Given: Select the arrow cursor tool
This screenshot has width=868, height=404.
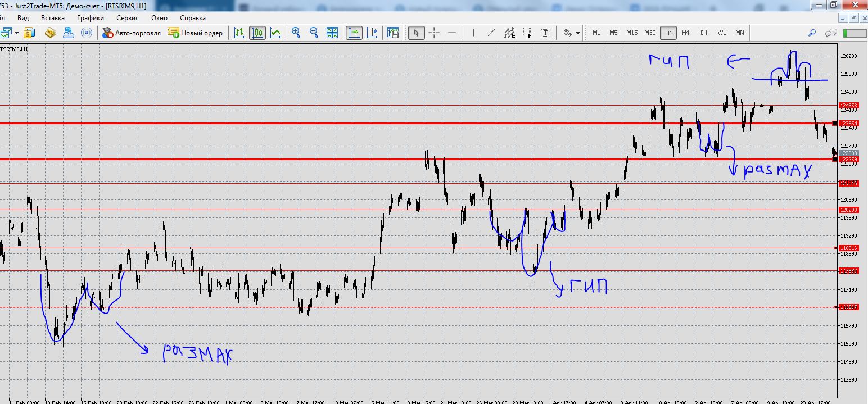Looking at the screenshot, I should click(x=416, y=33).
